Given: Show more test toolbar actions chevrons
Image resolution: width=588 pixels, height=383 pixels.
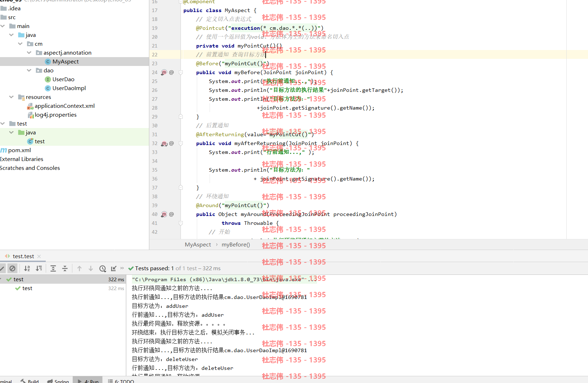Looking at the screenshot, I should coord(122,268).
